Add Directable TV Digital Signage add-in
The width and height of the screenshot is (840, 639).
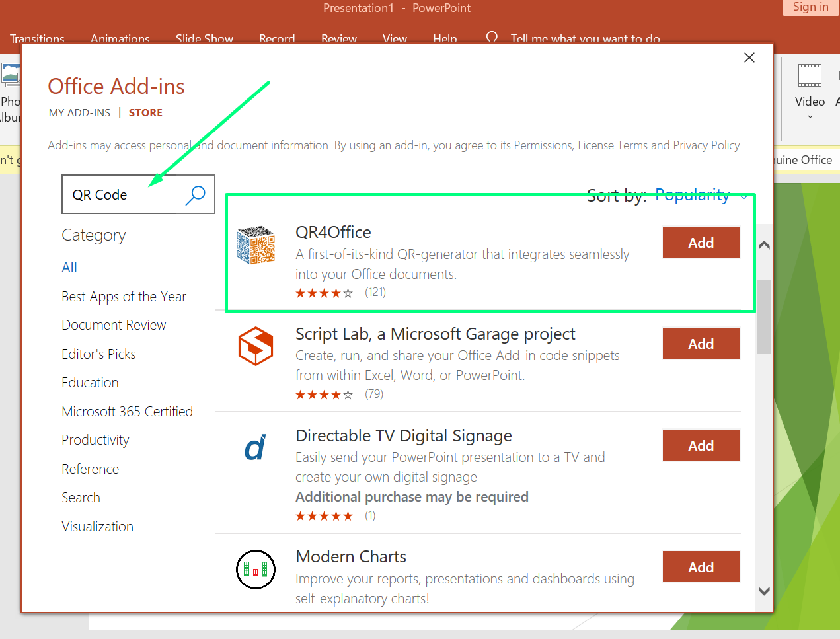pyautogui.click(x=701, y=445)
